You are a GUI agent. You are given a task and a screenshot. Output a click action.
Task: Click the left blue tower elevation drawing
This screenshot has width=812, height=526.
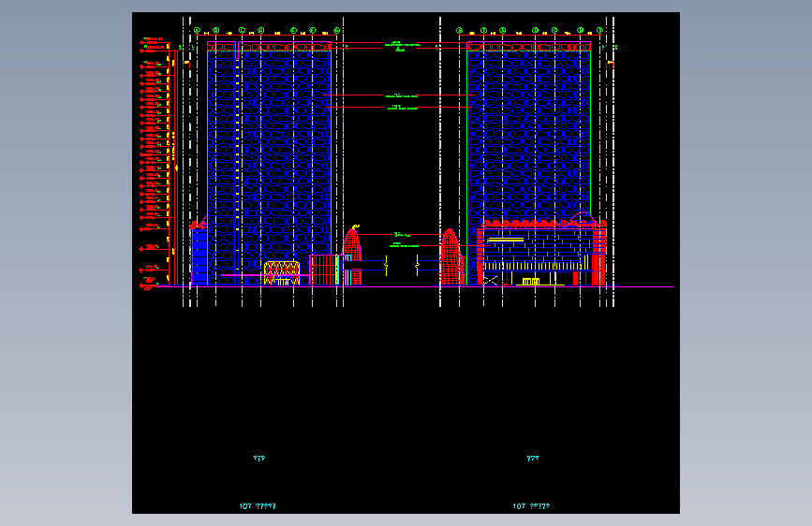click(x=270, y=164)
